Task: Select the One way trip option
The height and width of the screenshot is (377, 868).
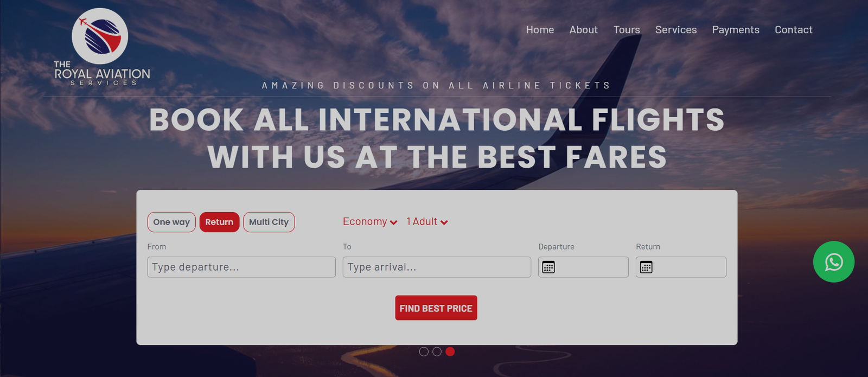Action: point(171,222)
